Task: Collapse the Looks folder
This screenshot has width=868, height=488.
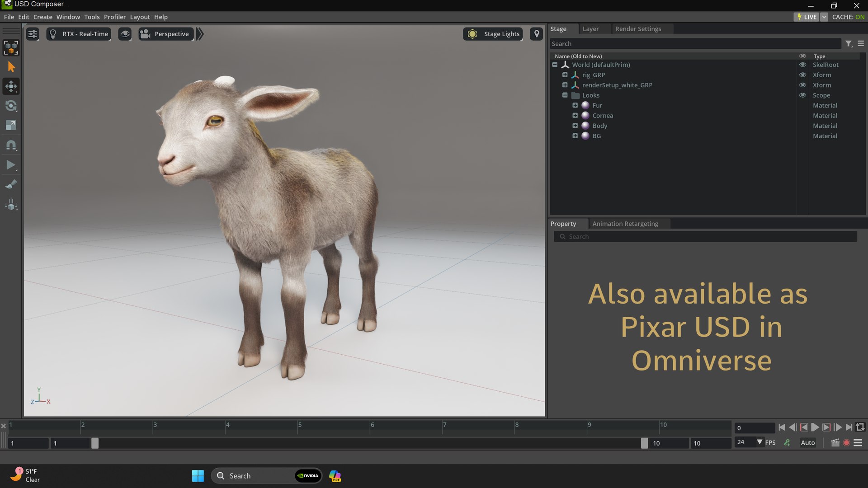Action: (565, 95)
